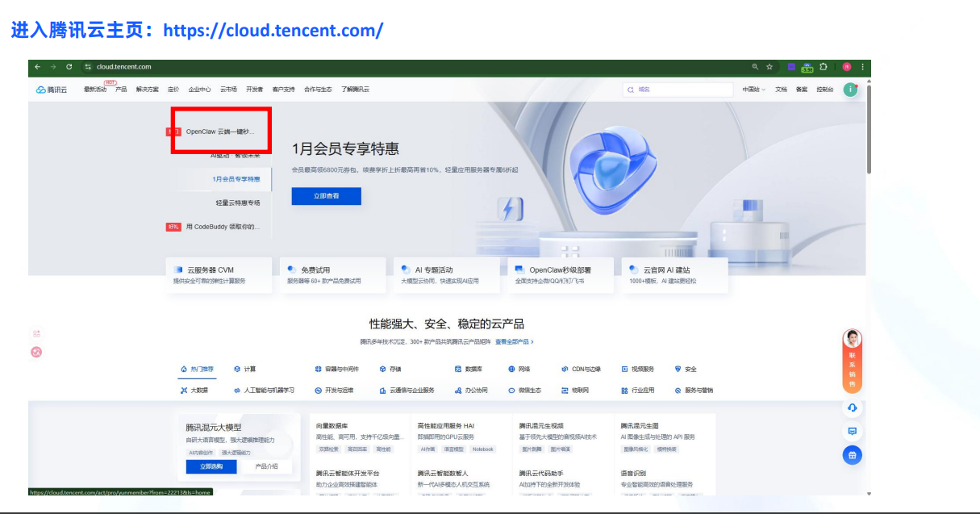Click the site search input field

[678, 90]
